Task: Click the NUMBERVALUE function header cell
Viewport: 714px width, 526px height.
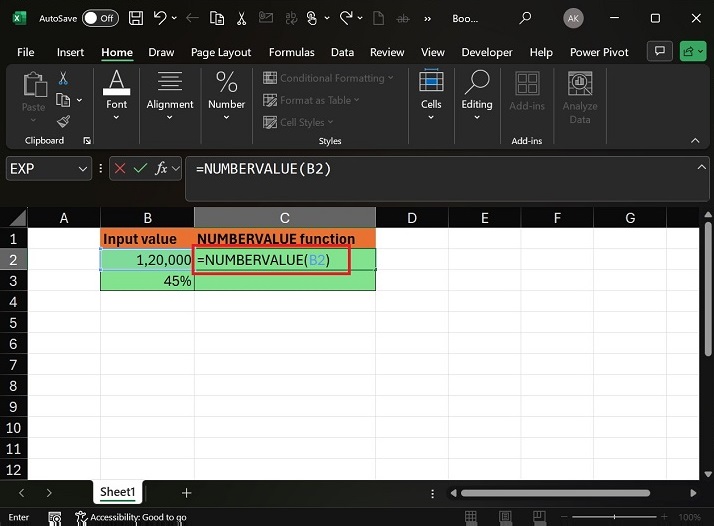Action: coord(285,239)
